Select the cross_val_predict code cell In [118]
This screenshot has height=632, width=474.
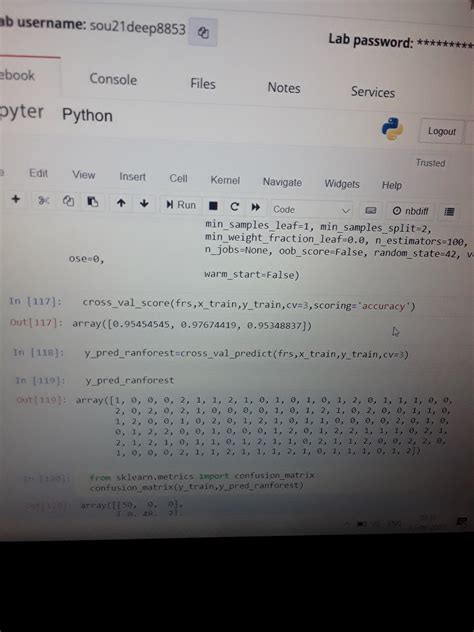click(x=246, y=354)
